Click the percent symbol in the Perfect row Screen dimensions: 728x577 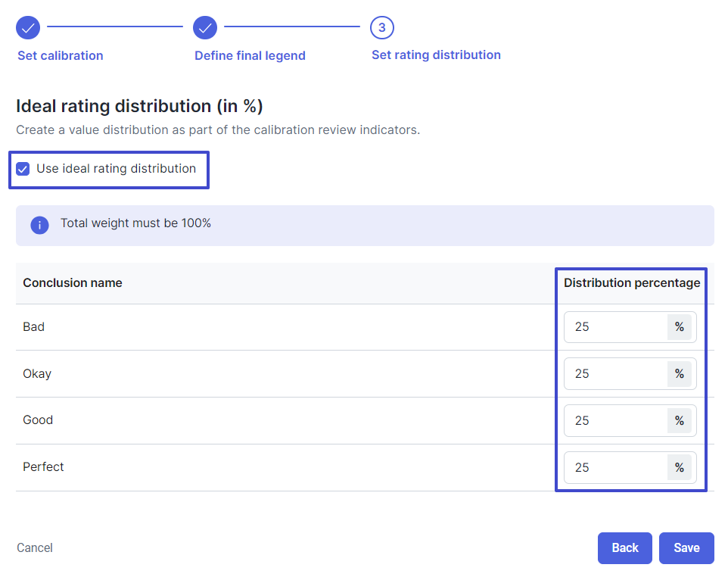coord(680,468)
